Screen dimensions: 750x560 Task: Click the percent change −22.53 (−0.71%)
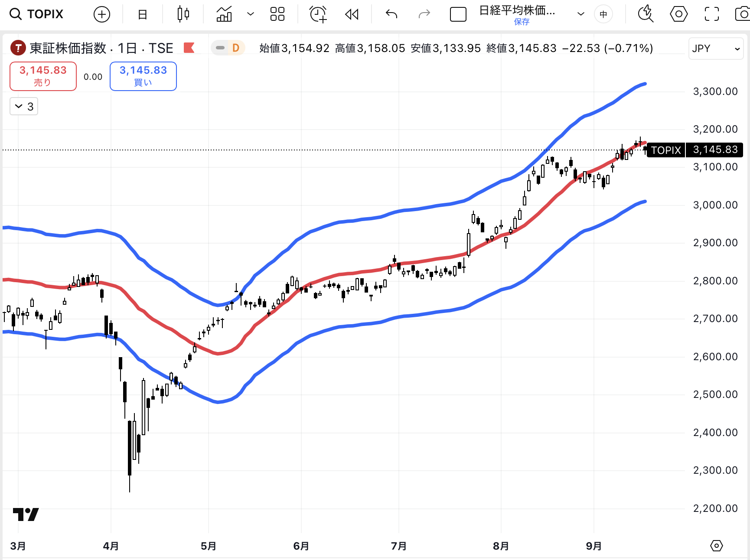[x=607, y=48]
